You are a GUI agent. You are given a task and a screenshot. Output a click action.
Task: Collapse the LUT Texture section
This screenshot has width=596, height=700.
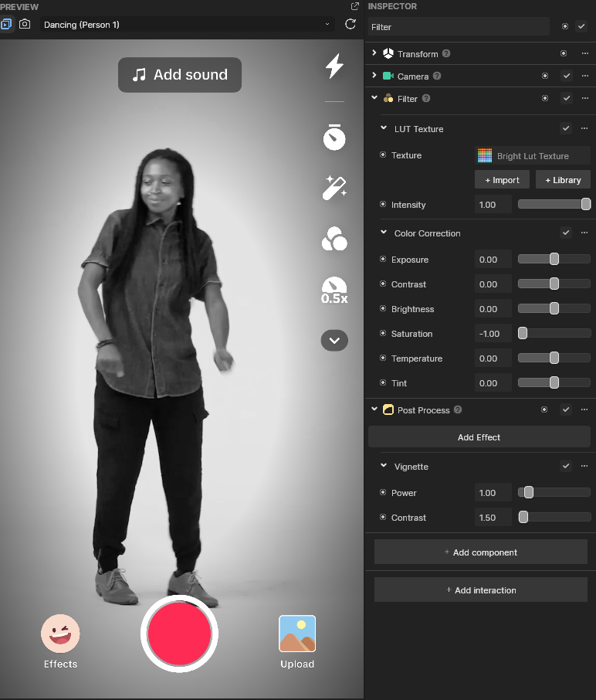click(x=384, y=128)
